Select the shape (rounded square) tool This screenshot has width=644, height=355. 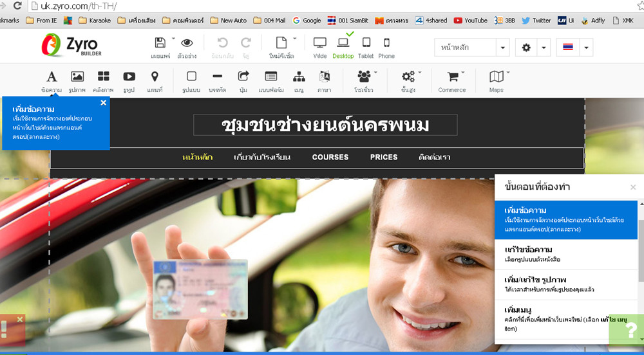pos(191,77)
